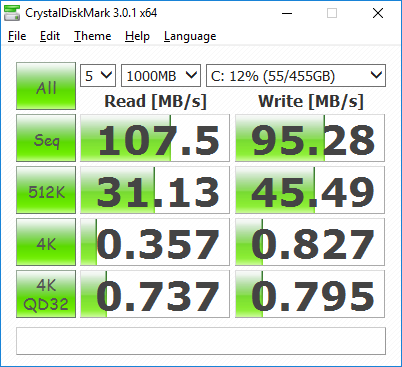The image size is (402, 367).
Task: Select the 4K write result 0.827
Action: click(x=310, y=242)
